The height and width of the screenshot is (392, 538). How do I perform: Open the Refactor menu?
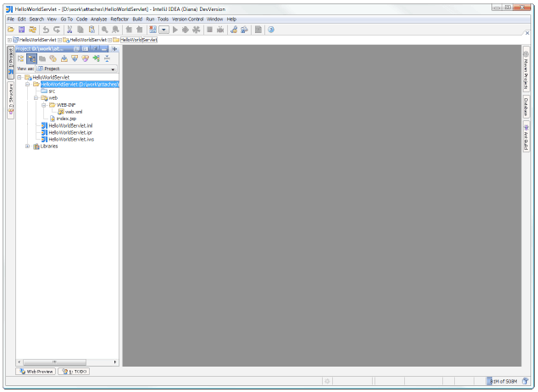(x=119, y=19)
